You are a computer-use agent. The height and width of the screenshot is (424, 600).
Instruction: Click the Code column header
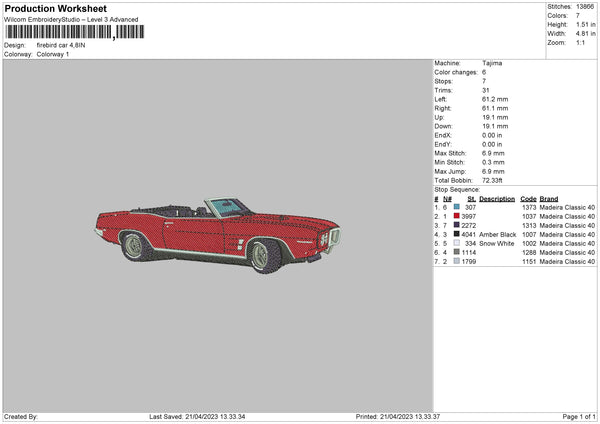pyautogui.click(x=528, y=198)
